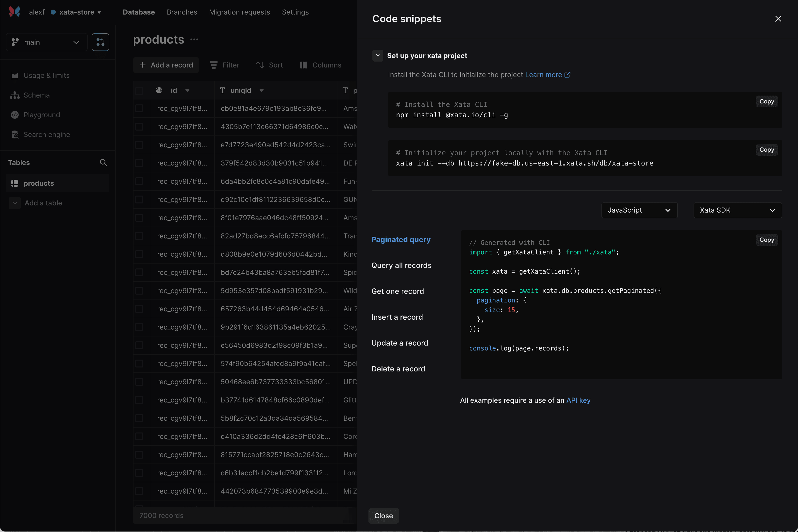
Task: Click the Tables search magnifier icon
Action: (103, 163)
